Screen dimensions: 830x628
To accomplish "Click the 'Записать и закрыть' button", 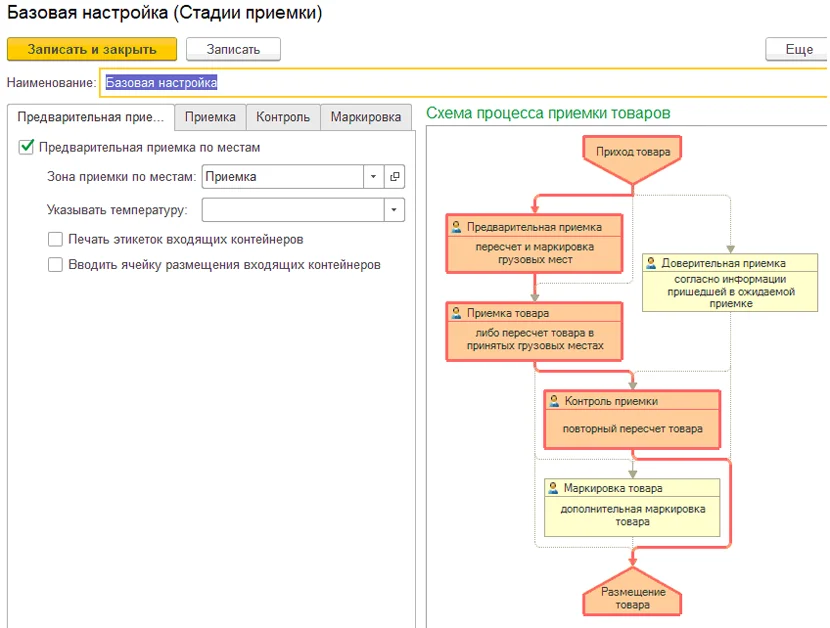I will pos(92,49).
